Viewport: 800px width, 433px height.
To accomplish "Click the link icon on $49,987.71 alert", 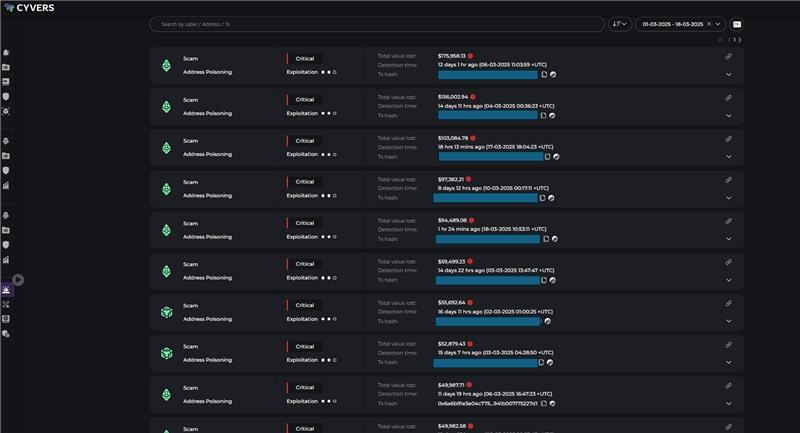I will [728, 386].
